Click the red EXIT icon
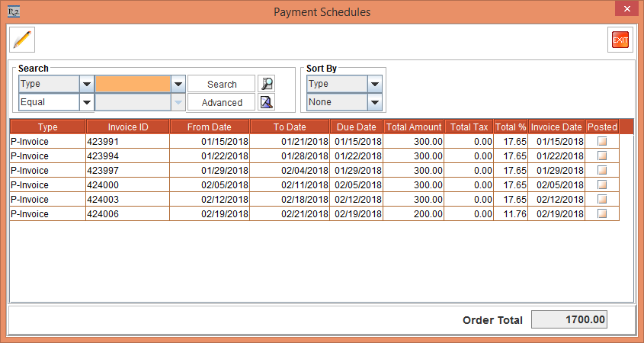644x343 pixels. pyautogui.click(x=620, y=40)
